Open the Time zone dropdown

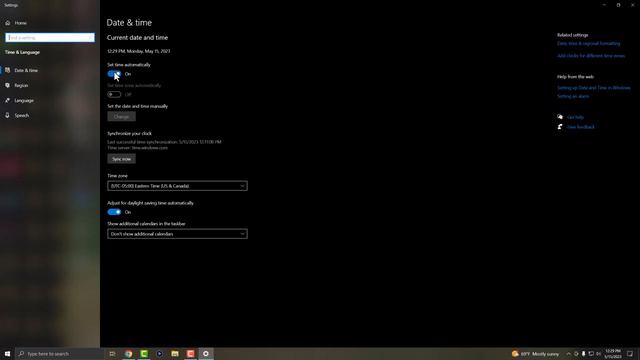pyautogui.click(x=177, y=186)
